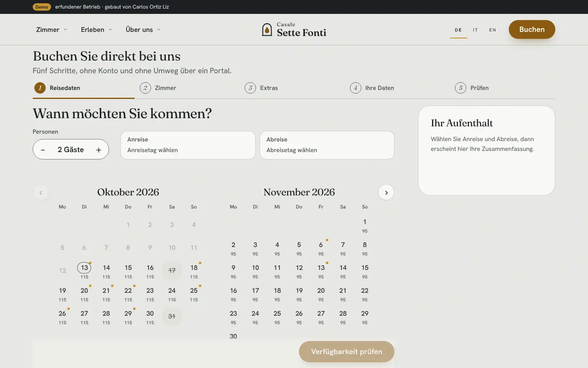Open the Über uns dropdown menu
The width and height of the screenshot is (588, 368).
tap(143, 29)
